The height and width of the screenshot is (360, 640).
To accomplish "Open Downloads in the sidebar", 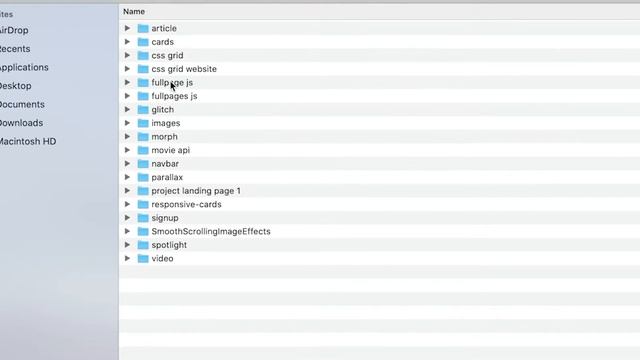I will click(21, 123).
